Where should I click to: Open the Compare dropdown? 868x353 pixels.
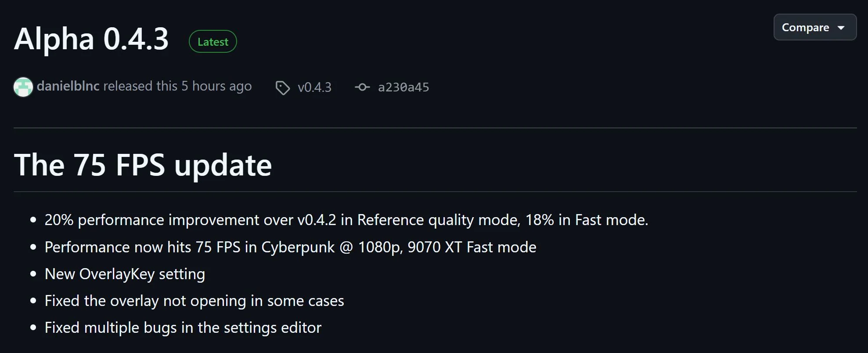[x=815, y=27]
